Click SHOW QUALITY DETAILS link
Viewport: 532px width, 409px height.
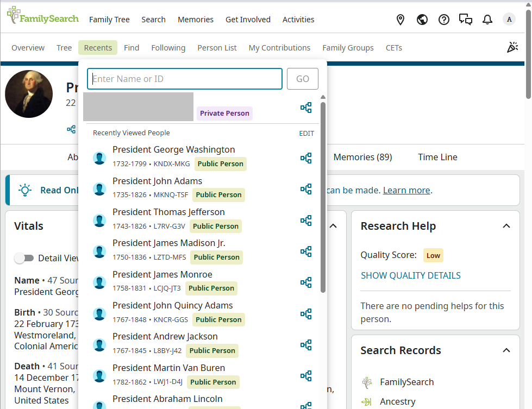click(410, 275)
